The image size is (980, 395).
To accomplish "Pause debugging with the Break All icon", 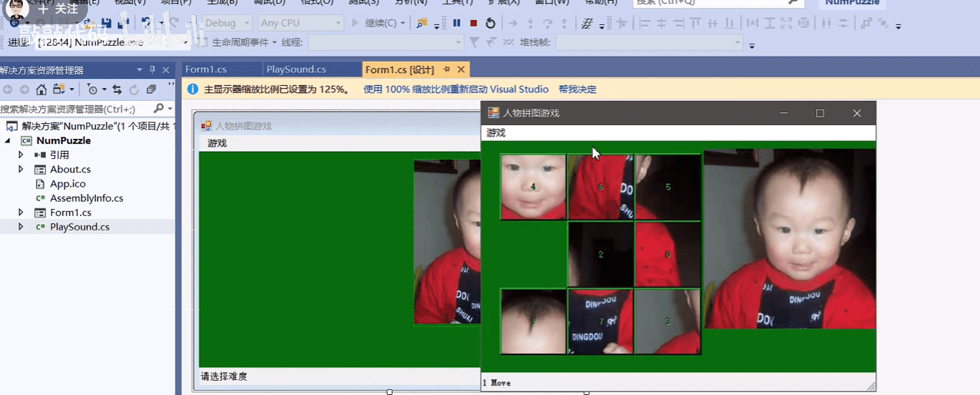I will [x=456, y=23].
